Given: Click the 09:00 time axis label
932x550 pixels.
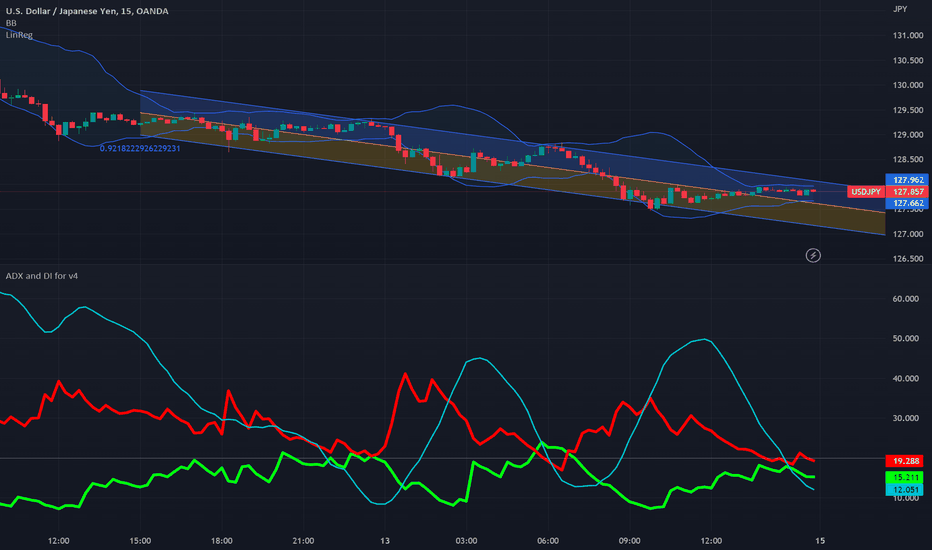Looking at the screenshot, I should click(x=629, y=540).
